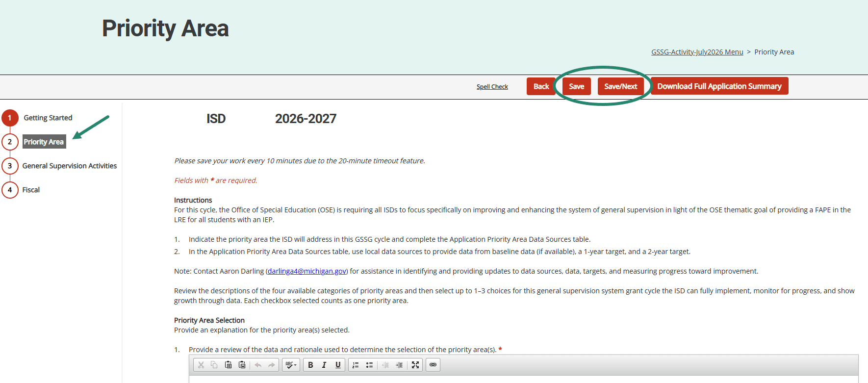Image resolution: width=868 pixels, height=383 pixels.
Task: Click the 'Priority Area Selection' heading
Action: click(x=209, y=320)
